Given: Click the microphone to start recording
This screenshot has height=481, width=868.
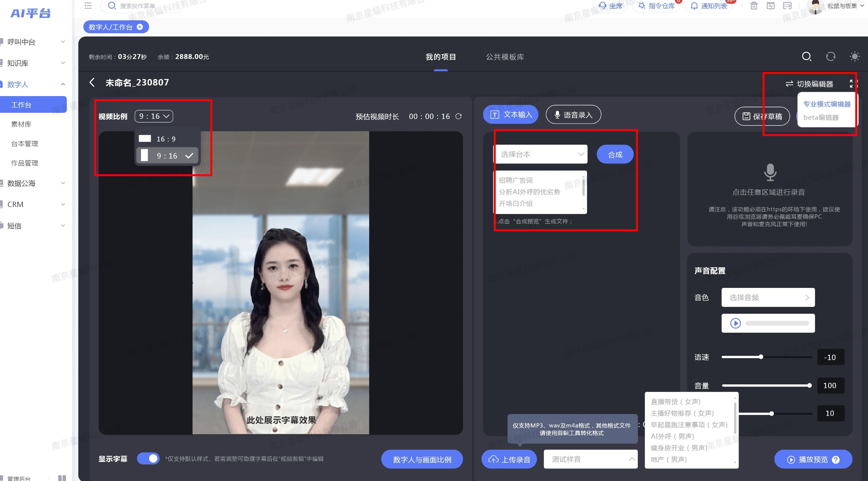Looking at the screenshot, I should (770, 172).
